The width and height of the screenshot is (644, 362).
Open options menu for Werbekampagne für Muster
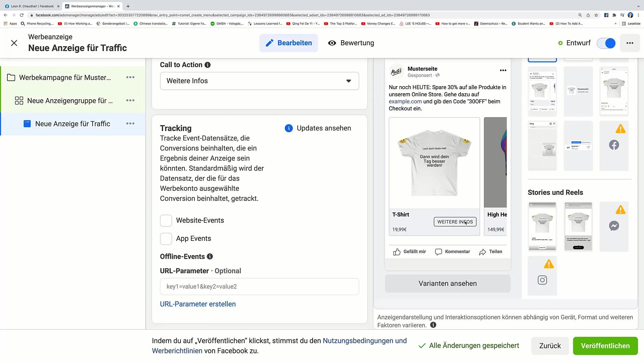click(130, 77)
